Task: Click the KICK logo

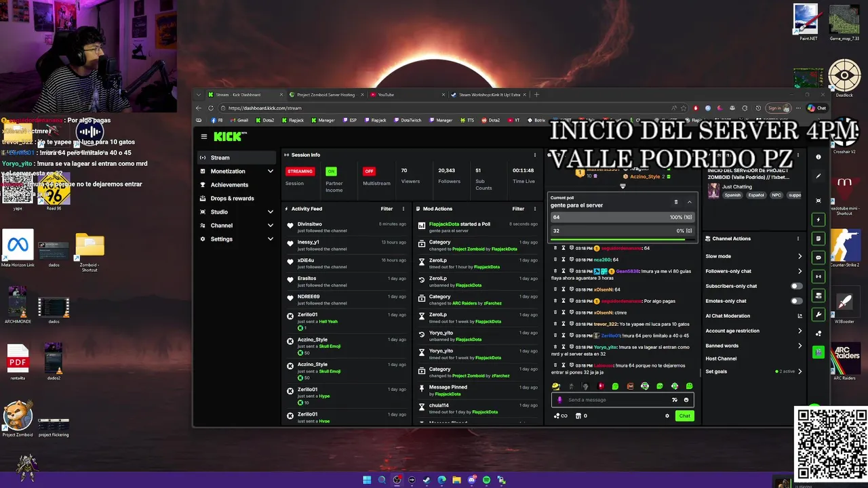Action: click(229, 136)
